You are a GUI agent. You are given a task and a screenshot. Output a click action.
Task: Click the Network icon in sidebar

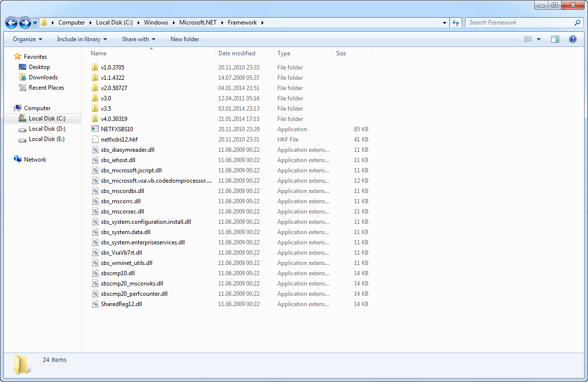point(18,159)
